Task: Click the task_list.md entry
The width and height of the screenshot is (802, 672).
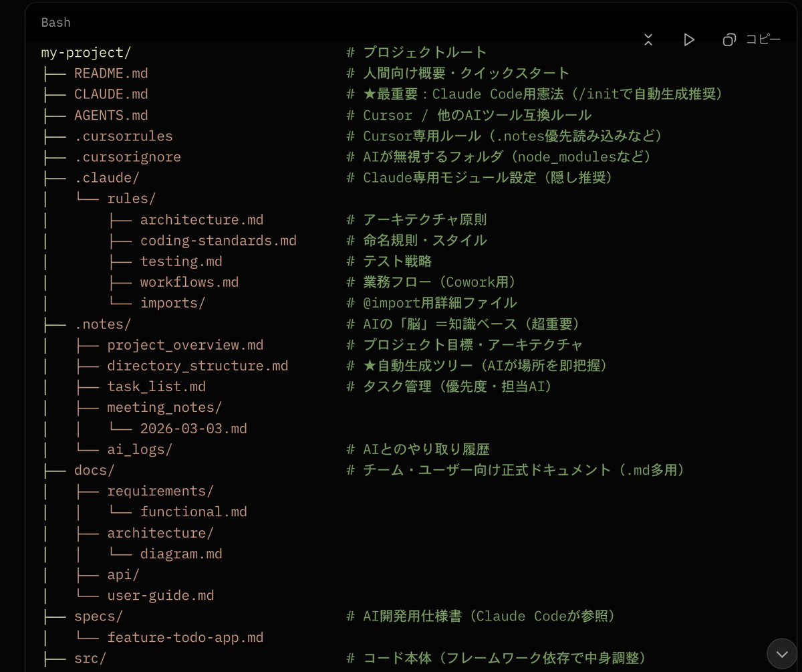Action: click(x=156, y=386)
